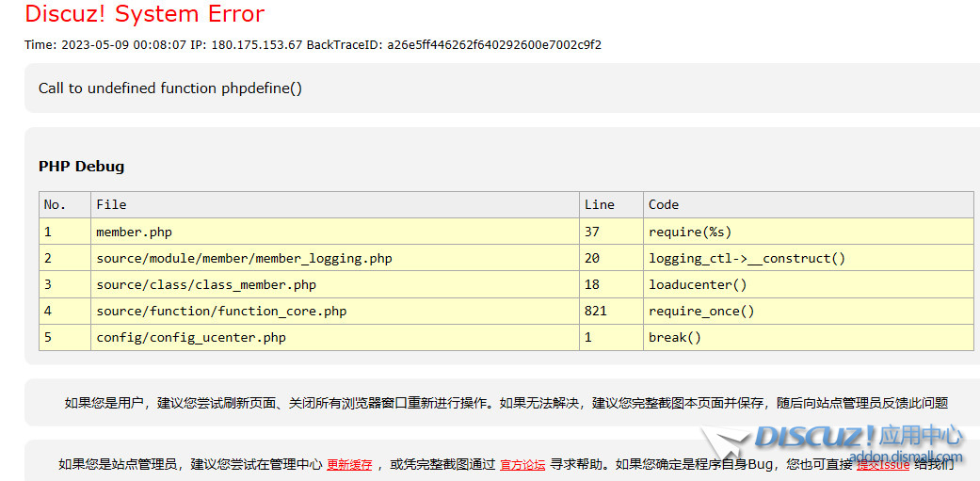980x481 pixels.
Task: Click the Line column header
Action: click(x=599, y=204)
